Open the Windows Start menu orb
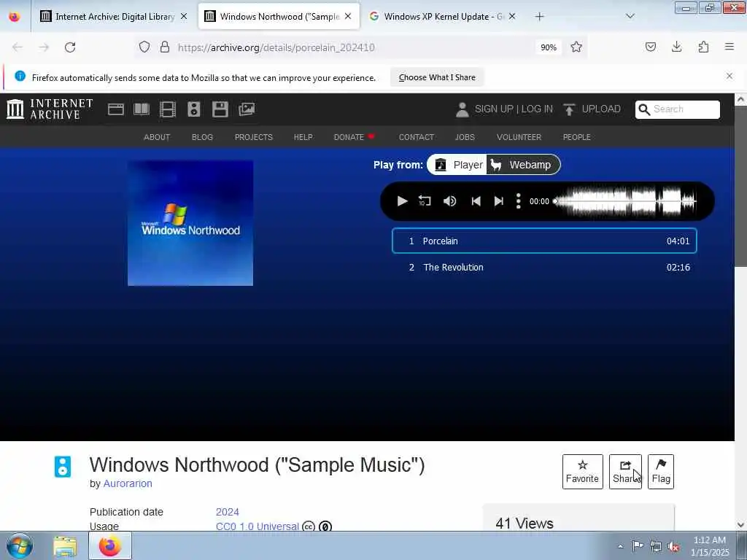 (20, 545)
